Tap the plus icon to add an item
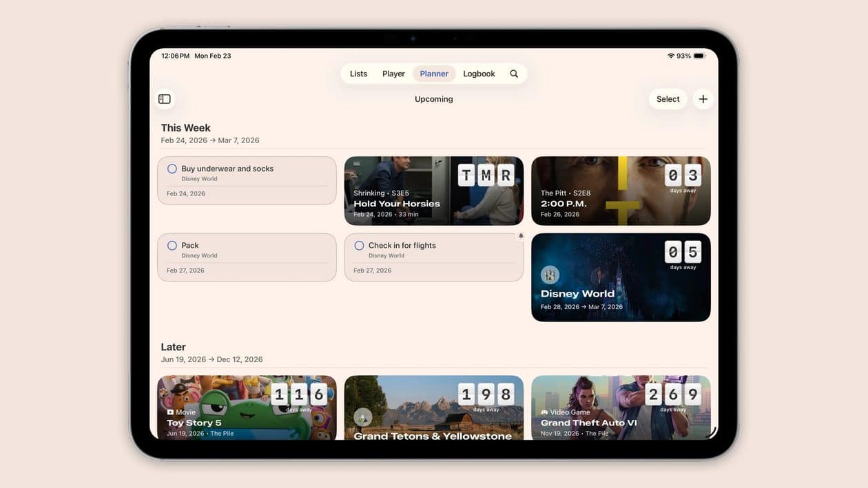 [703, 98]
